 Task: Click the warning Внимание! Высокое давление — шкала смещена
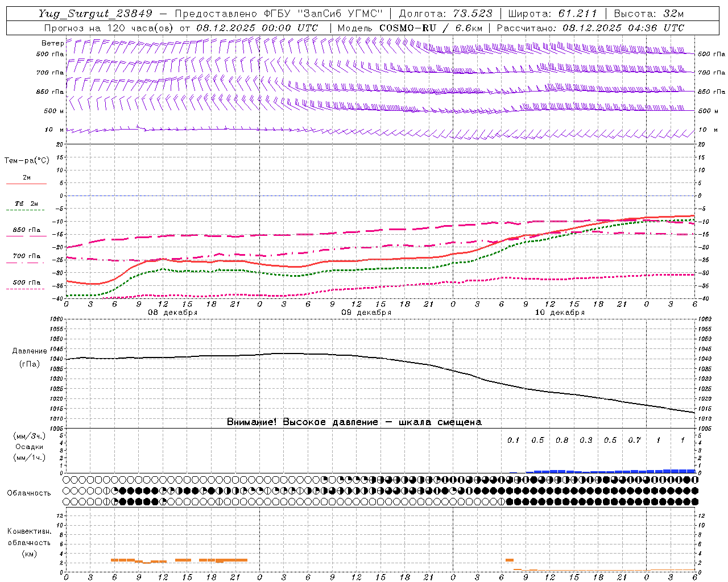(354, 422)
